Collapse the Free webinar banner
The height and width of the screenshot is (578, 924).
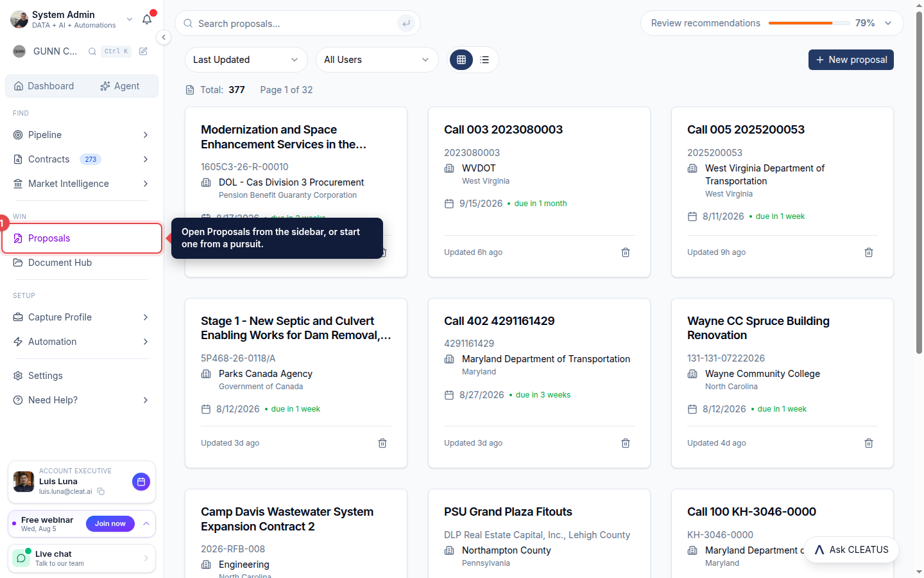146,524
